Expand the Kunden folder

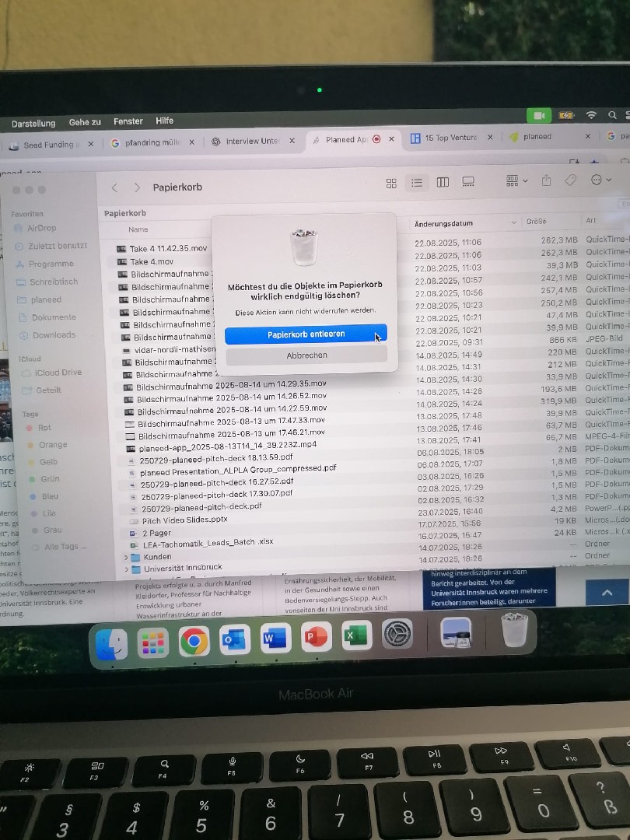(126, 558)
